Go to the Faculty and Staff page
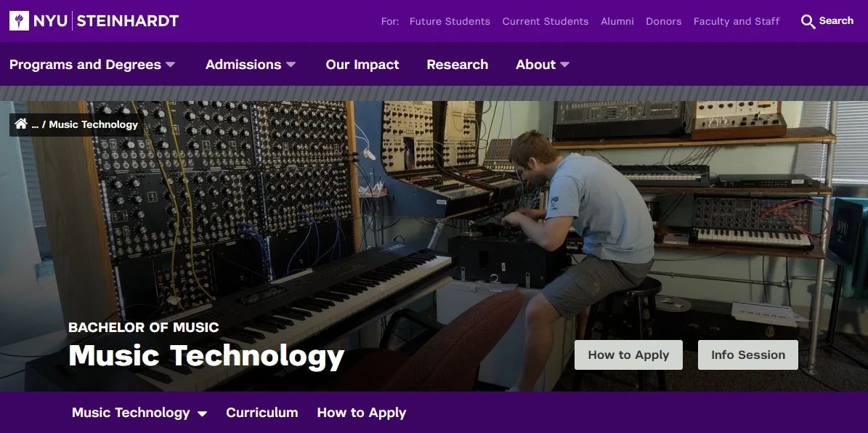The width and height of the screenshot is (868, 433). click(737, 22)
